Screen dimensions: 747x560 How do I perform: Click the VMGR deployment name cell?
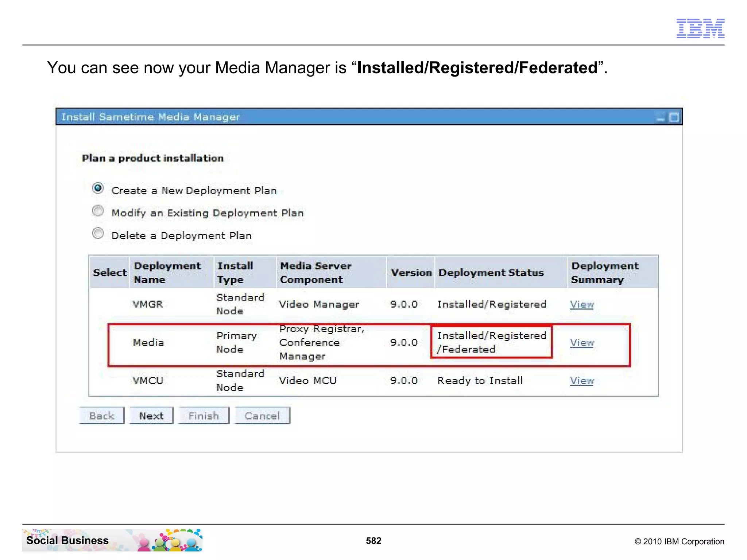pos(148,304)
